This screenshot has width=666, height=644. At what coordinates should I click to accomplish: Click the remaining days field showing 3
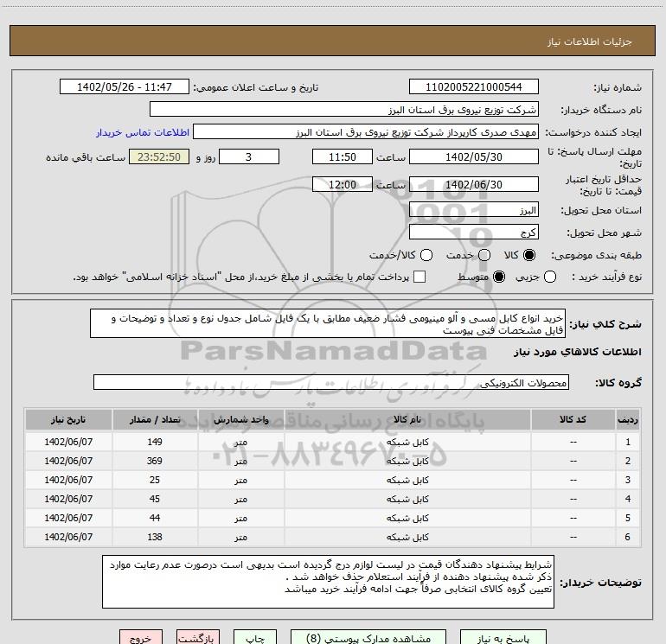[x=249, y=156]
